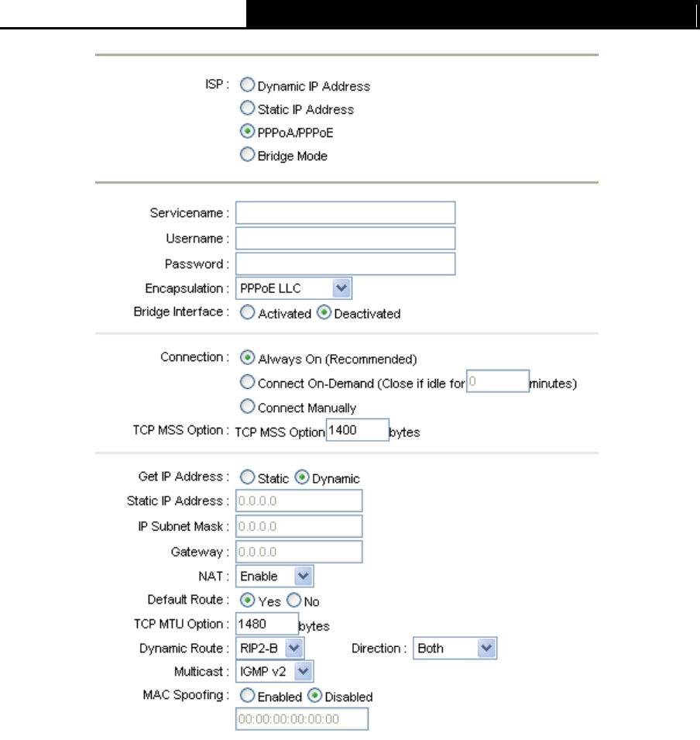Viewport: 700px width, 740px height.
Task: Click the TCP MTU Option 1480 field
Action: 267,624
